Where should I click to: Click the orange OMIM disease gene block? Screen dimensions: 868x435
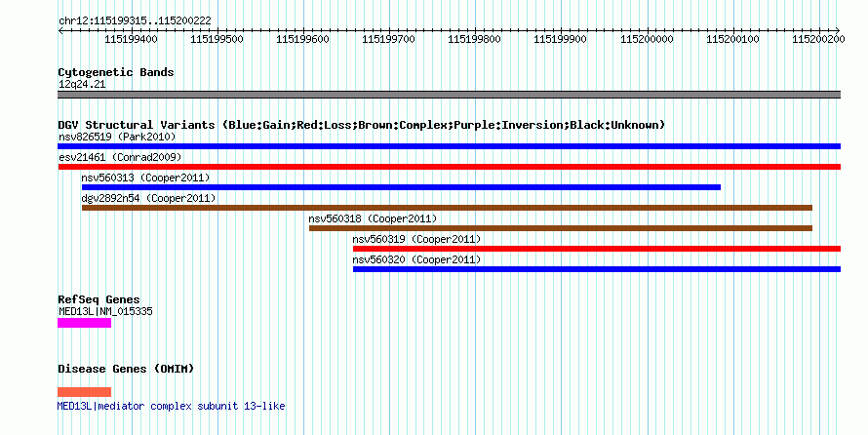(84, 392)
